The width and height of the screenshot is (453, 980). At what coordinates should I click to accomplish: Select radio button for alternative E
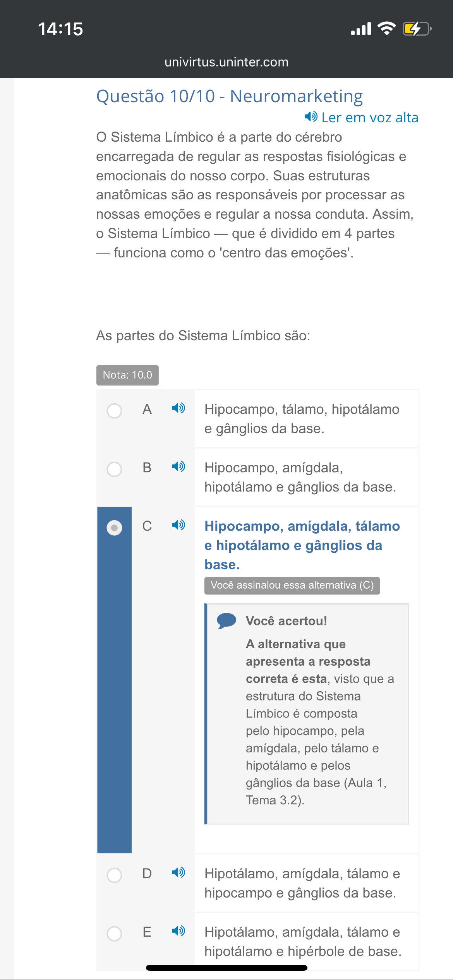114,934
